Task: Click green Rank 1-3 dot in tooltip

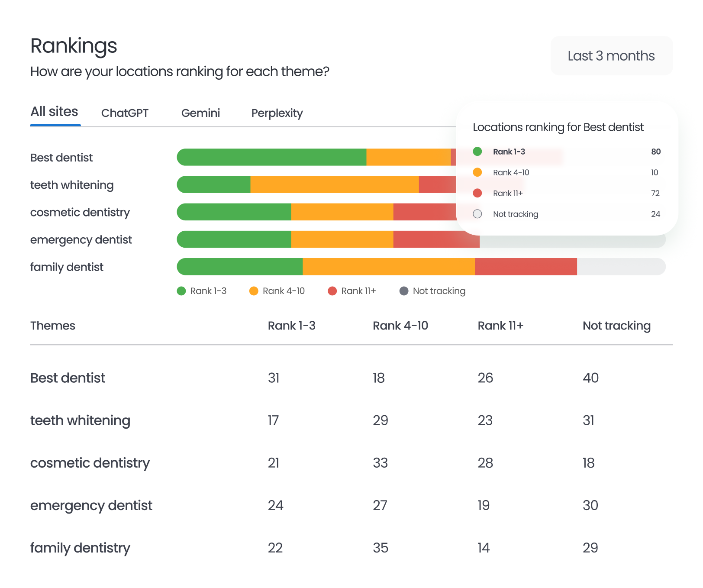Action: [x=477, y=152]
